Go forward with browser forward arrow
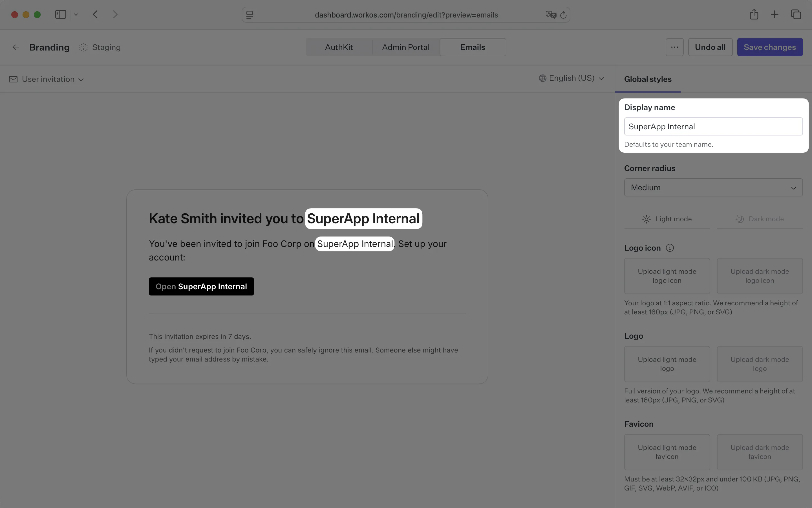 pyautogui.click(x=115, y=14)
